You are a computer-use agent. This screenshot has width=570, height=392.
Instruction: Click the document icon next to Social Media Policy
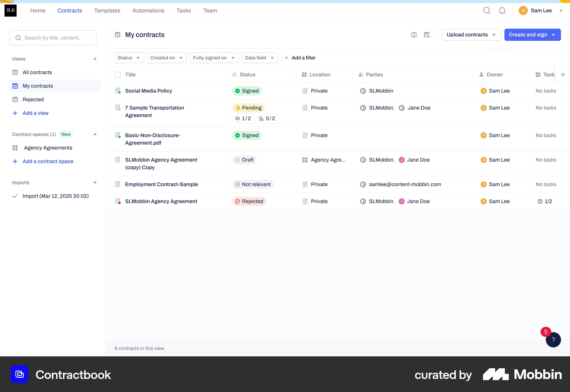[x=118, y=91]
